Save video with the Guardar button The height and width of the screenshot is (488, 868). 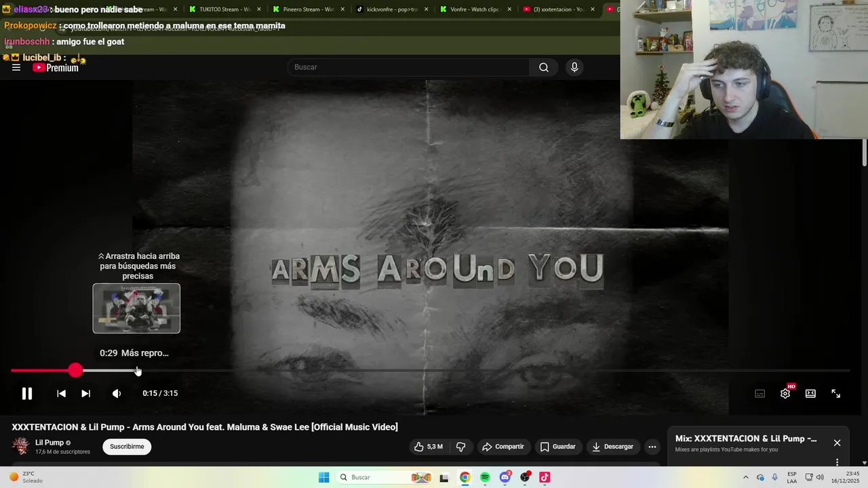point(558,447)
